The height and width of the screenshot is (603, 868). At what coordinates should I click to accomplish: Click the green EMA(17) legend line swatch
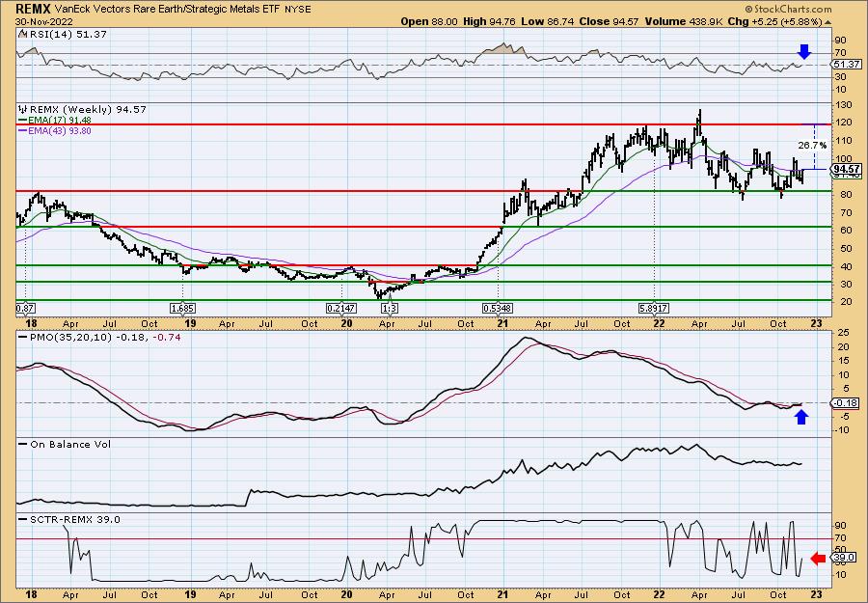[x=23, y=121]
